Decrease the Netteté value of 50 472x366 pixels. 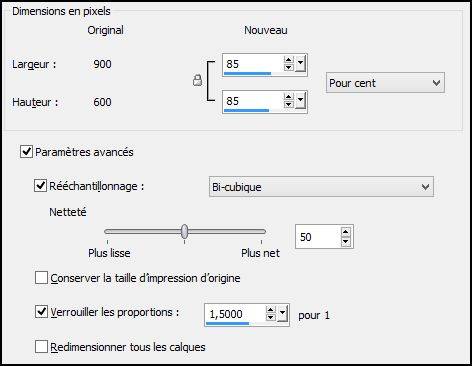pos(346,241)
